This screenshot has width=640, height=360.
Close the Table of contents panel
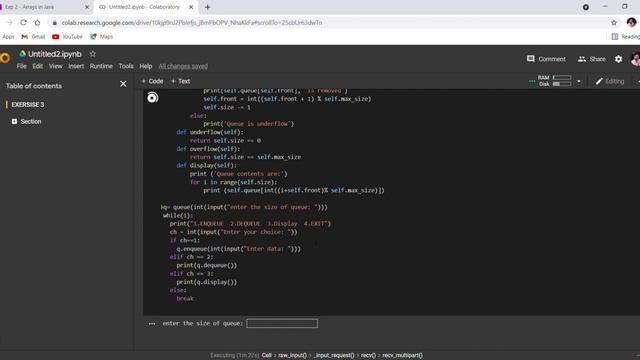click(123, 84)
